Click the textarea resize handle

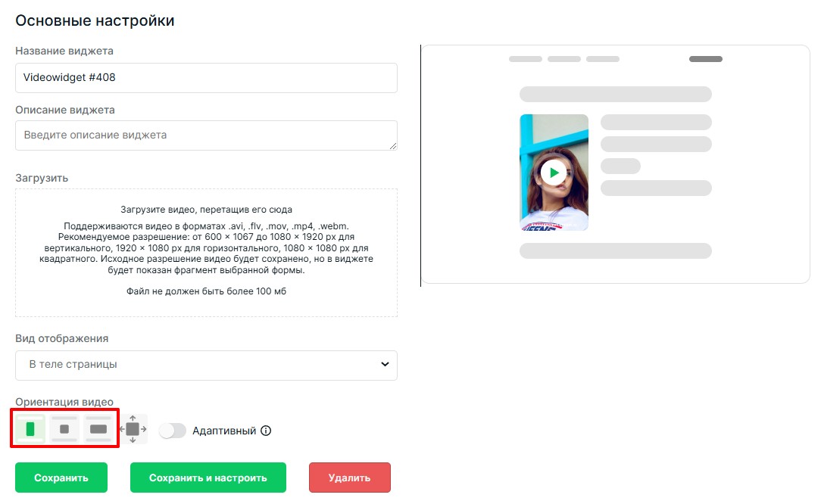coord(393,146)
